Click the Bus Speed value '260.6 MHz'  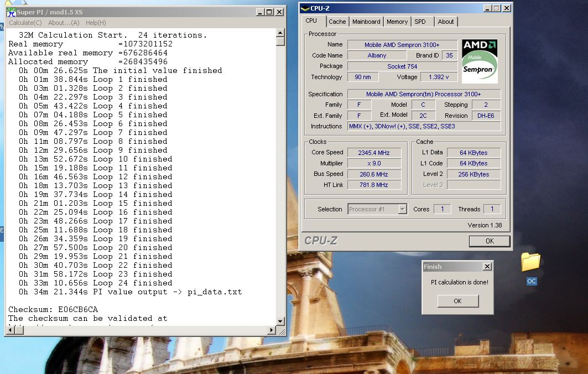click(374, 174)
